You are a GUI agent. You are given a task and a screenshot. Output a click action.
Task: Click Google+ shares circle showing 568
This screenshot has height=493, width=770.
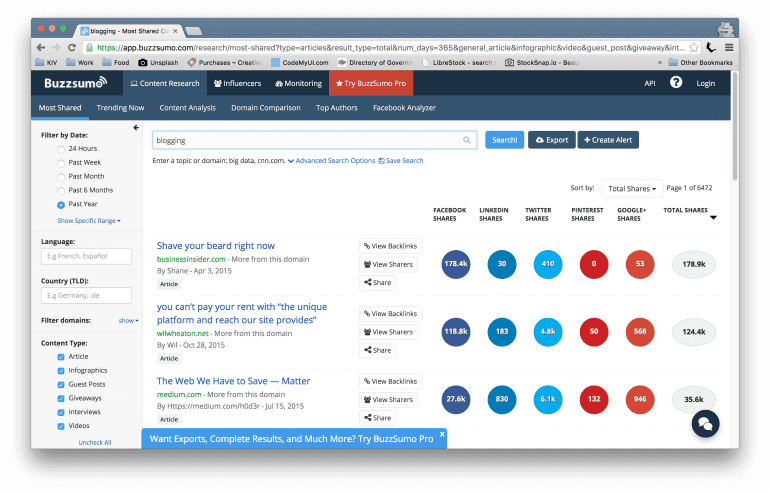pyautogui.click(x=640, y=331)
